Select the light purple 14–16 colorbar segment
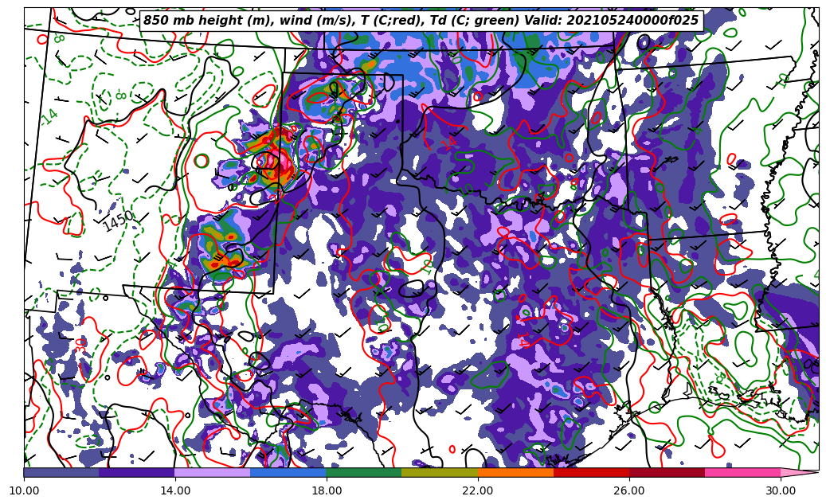Viewport: 826px width, 504px height. [x=213, y=472]
